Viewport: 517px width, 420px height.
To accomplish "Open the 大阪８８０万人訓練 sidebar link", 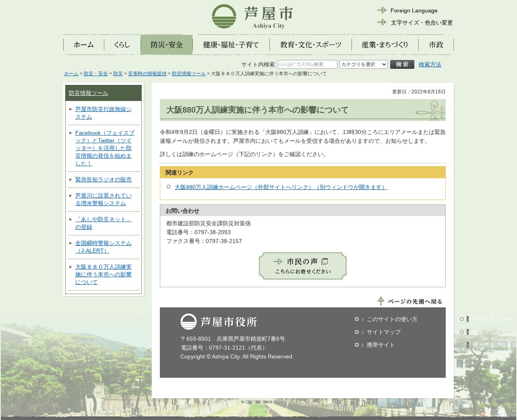I will pyautogui.click(x=103, y=274).
